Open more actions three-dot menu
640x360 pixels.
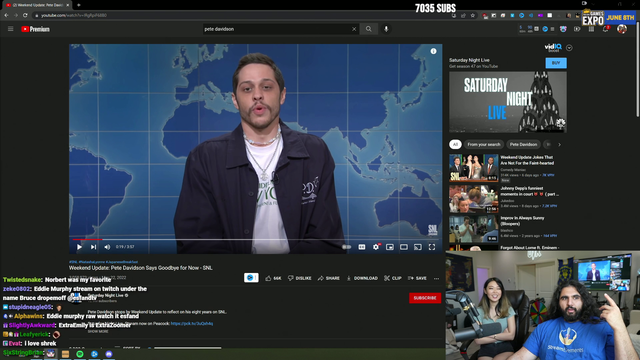pyautogui.click(x=436, y=278)
